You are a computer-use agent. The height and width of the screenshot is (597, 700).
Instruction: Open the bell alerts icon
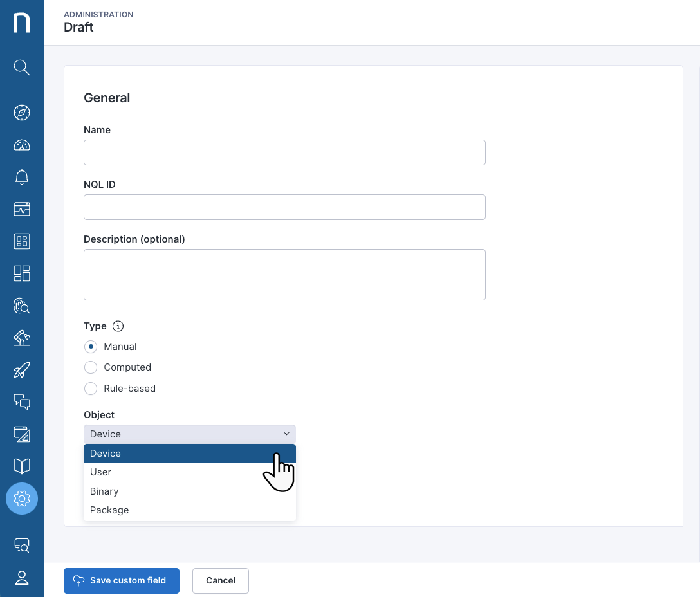[x=22, y=177]
